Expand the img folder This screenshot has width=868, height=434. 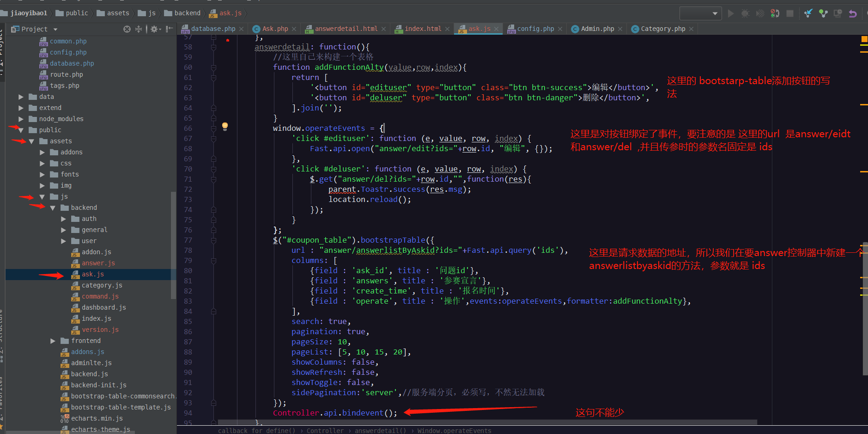[x=42, y=186]
